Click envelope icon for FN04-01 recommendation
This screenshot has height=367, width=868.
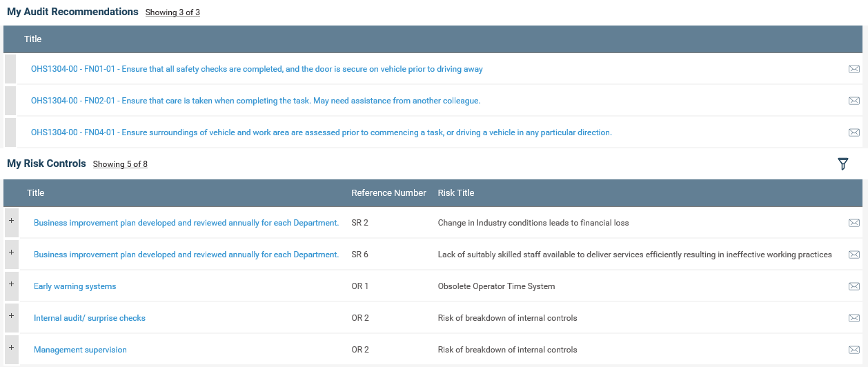pyautogui.click(x=854, y=132)
